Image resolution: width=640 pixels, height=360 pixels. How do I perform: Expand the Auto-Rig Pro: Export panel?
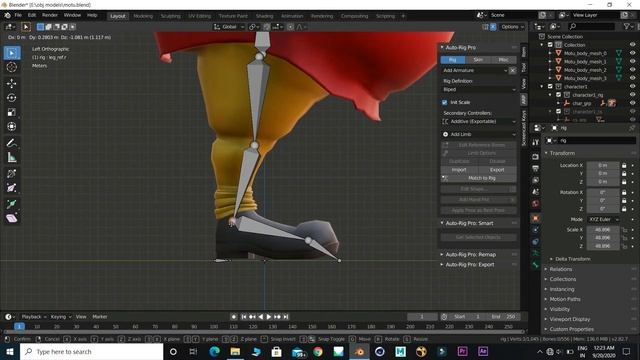[469, 265]
